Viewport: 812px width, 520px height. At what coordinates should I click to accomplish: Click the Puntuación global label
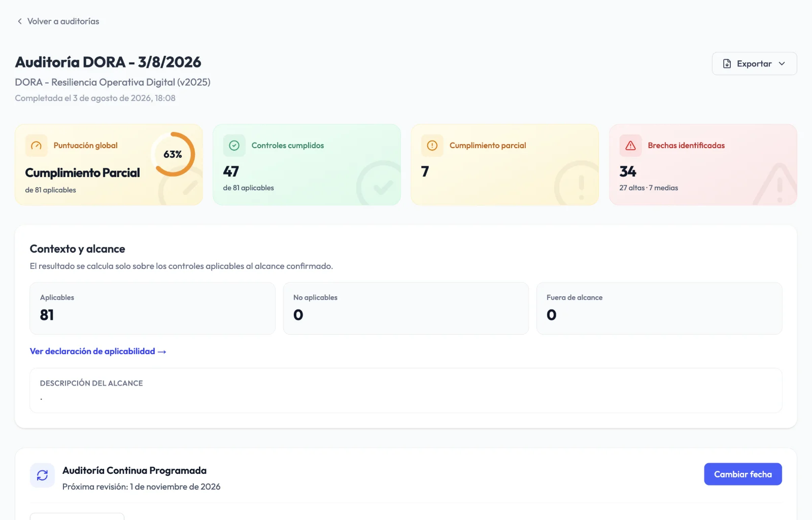click(86, 146)
